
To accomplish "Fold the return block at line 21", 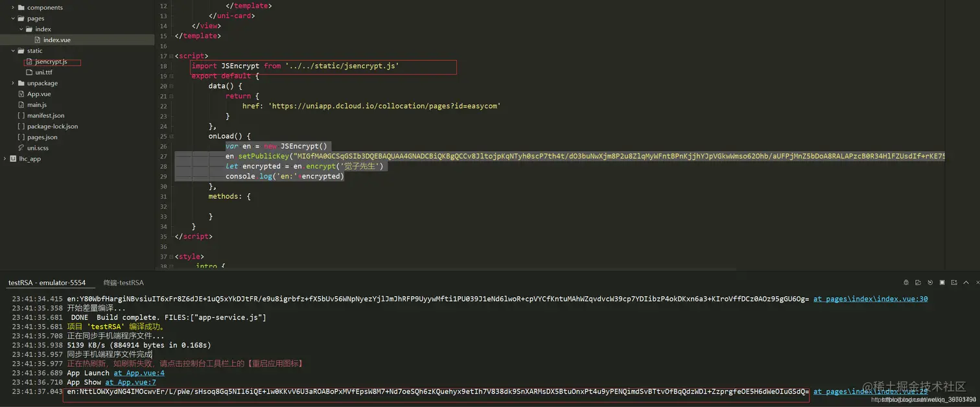I will pyautogui.click(x=172, y=96).
